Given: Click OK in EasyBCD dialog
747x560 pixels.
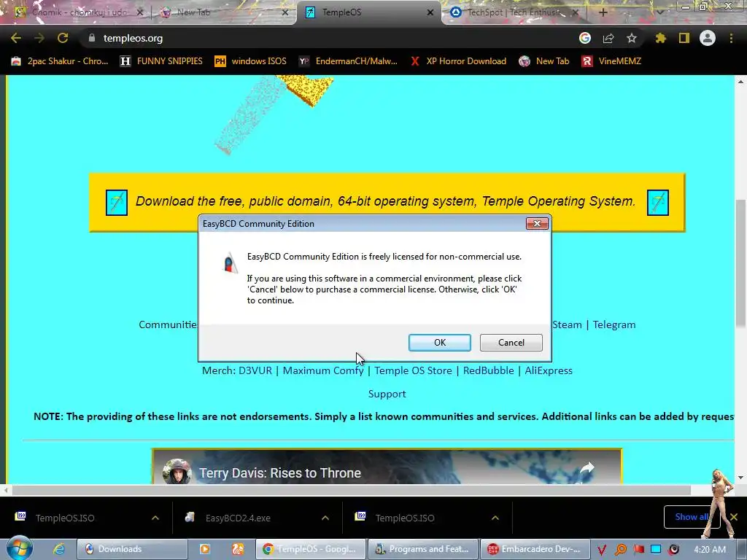Looking at the screenshot, I should click(x=439, y=343).
